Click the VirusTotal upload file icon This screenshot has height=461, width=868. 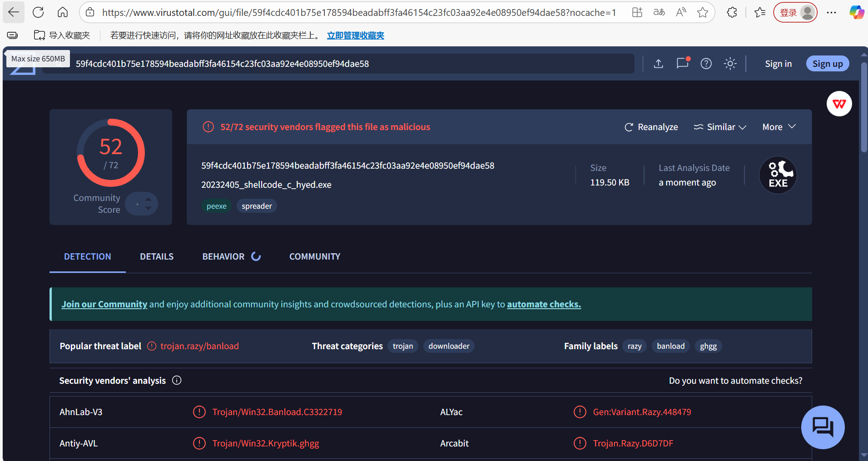(659, 64)
